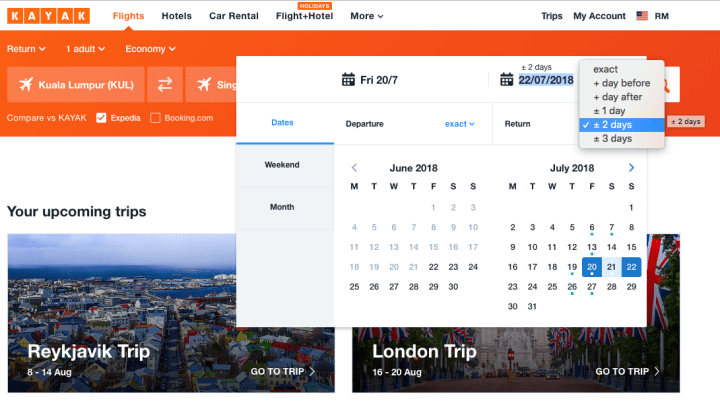Screen dimensions: 720x407
Task: Select June 30 in the calendar
Action: coord(453,287)
